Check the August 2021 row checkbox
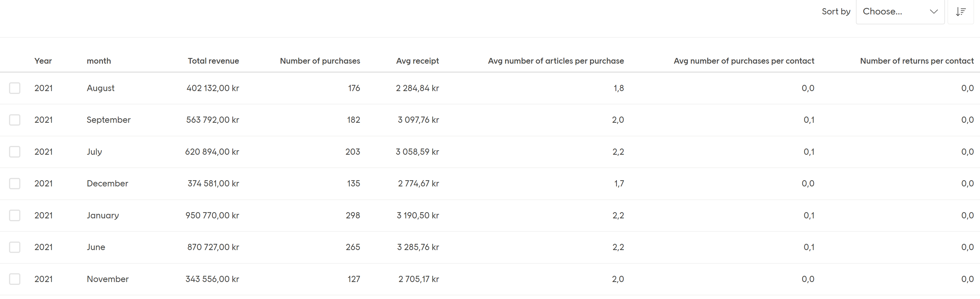The height and width of the screenshot is (299, 980). pyautogui.click(x=14, y=88)
